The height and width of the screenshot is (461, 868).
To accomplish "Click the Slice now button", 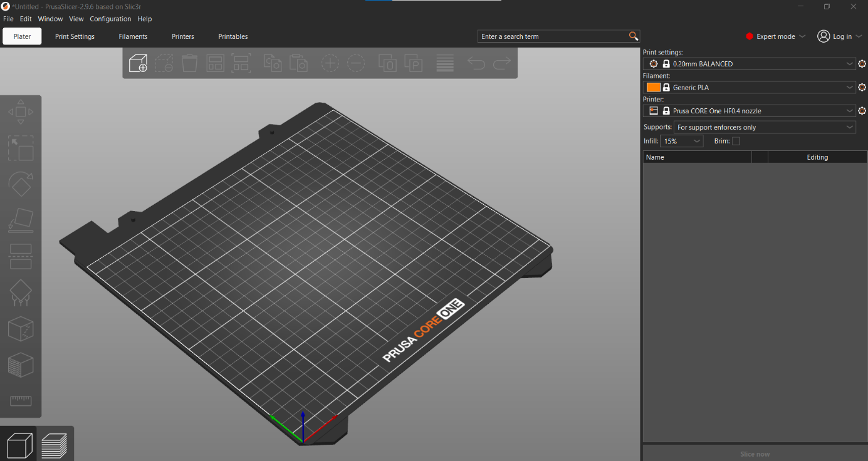I will click(x=755, y=453).
